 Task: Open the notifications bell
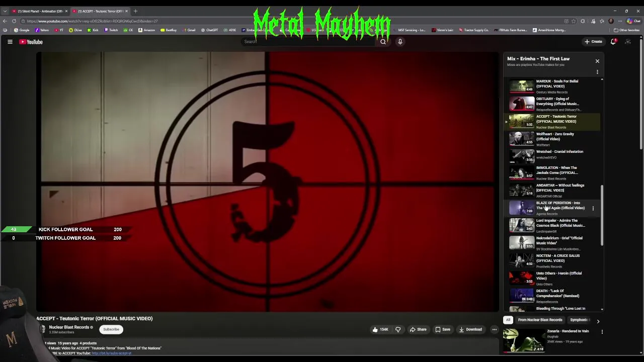(613, 42)
